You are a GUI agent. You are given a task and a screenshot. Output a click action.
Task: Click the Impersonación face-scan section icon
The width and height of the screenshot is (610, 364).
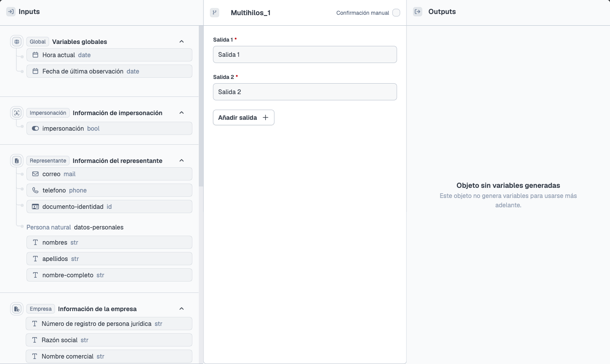click(17, 113)
